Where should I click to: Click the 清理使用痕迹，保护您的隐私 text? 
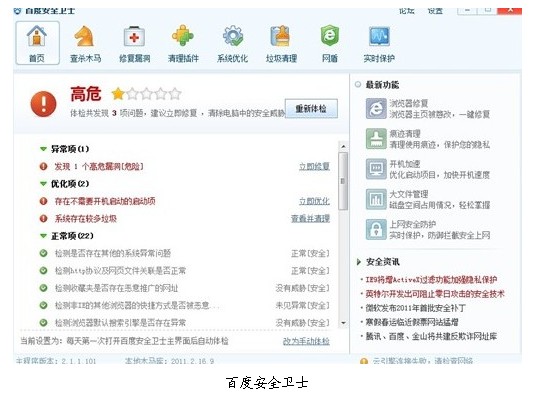440,144
